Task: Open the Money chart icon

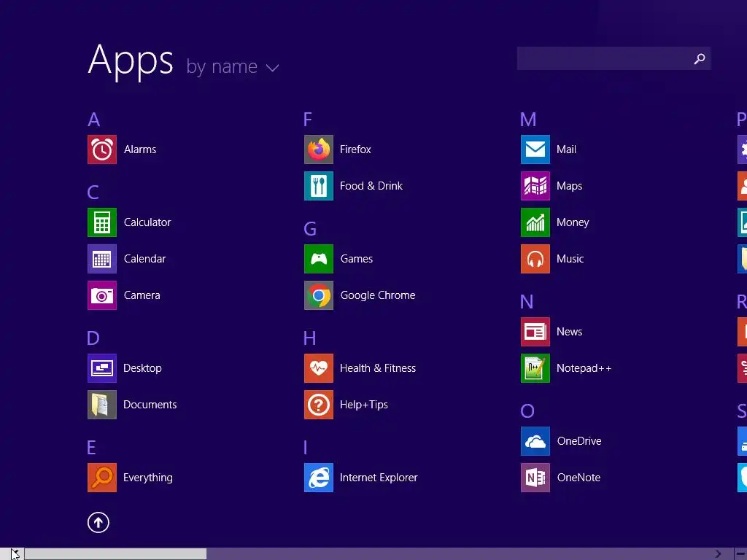Action: click(535, 222)
